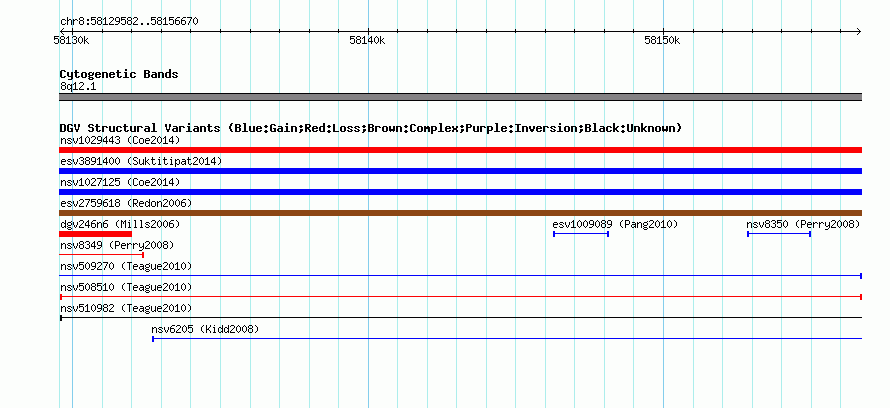This screenshot has height=408, width=890.
Task: Click the chr8:58129582..58156670 coordinate label
Action: [x=129, y=22]
